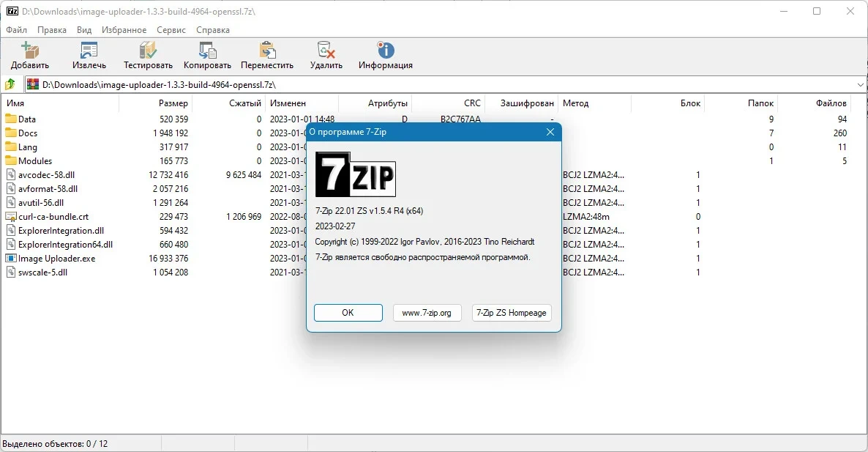Image resolution: width=868 pixels, height=452 pixels.
Task: Sort by the Размер column header
Action: tap(156, 103)
